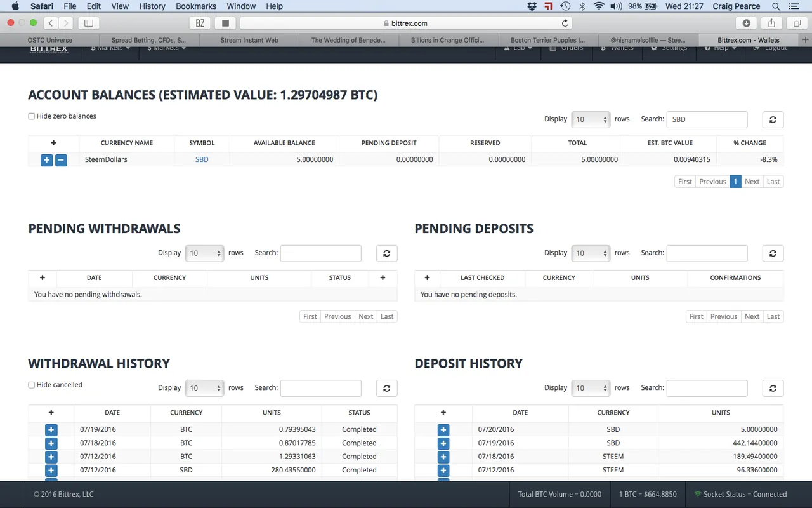The height and width of the screenshot is (508, 812).
Task: Click the withdrawal history search field
Action: pos(320,388)
